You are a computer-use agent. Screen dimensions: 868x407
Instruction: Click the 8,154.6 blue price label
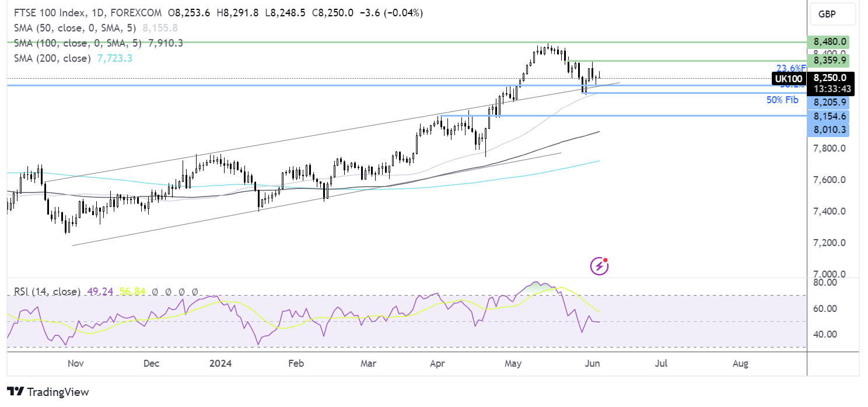pyautogui.click(x=828, y=116)
